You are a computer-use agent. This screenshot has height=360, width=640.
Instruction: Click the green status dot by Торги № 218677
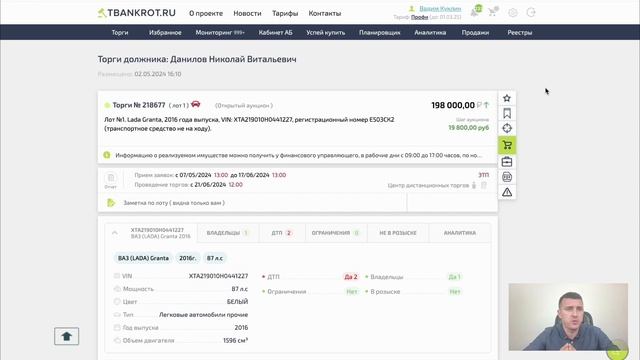(x=107, y=105)
